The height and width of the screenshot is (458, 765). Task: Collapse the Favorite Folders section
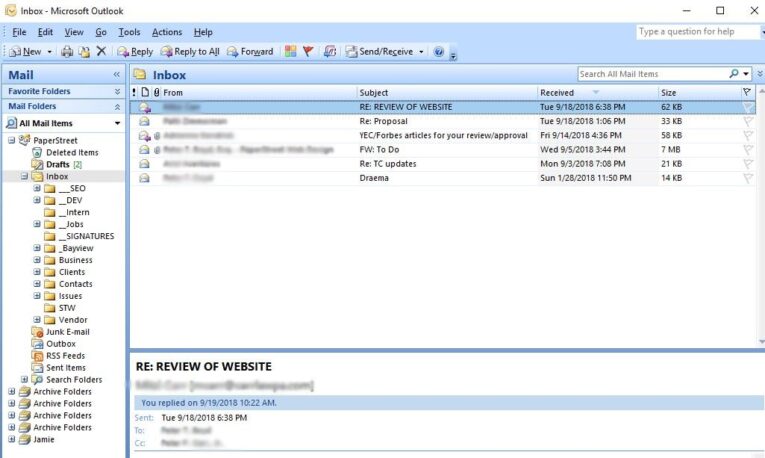117,91
